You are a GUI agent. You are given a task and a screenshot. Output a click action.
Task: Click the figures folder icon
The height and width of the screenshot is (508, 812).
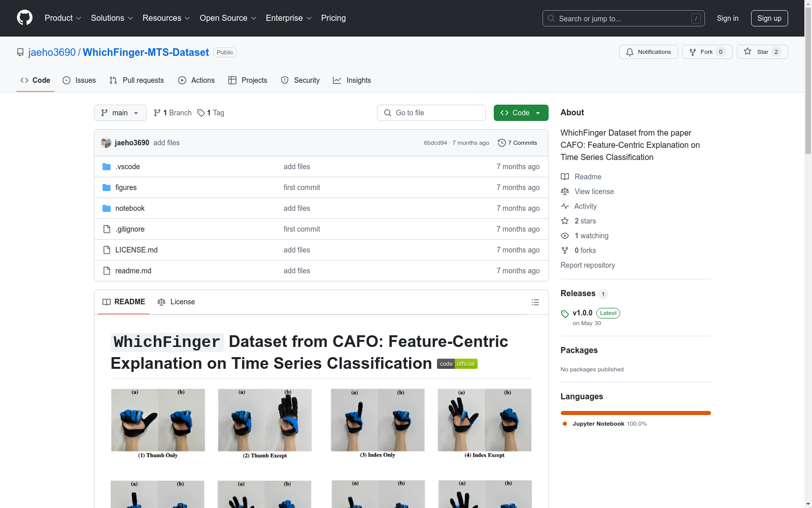[107, 187]
